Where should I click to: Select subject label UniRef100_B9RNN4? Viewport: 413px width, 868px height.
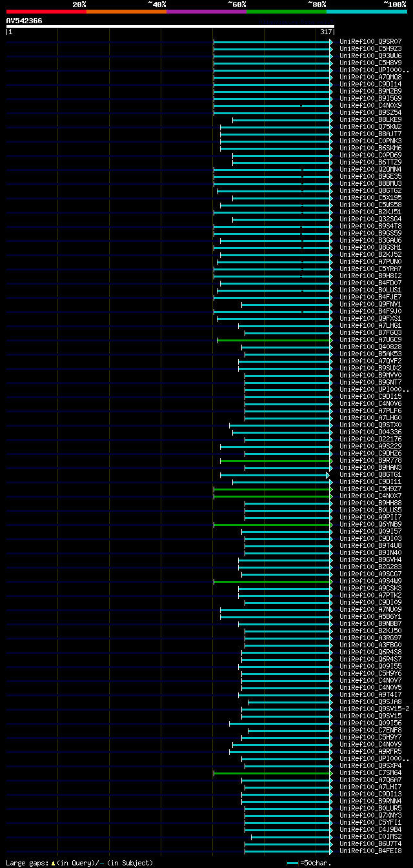370,802
